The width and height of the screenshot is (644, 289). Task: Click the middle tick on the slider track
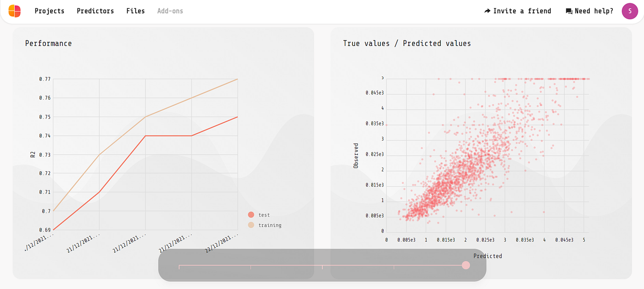coord(322,267)
